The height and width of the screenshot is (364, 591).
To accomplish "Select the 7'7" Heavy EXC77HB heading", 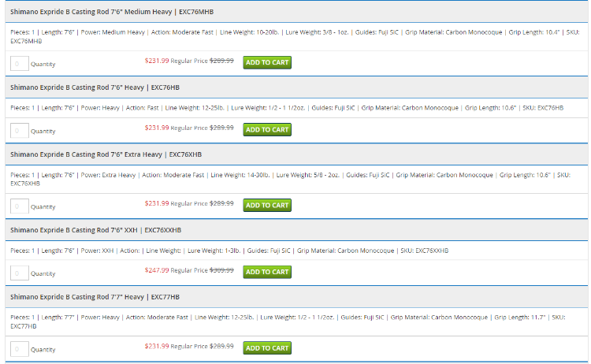I will pos(95,297).
